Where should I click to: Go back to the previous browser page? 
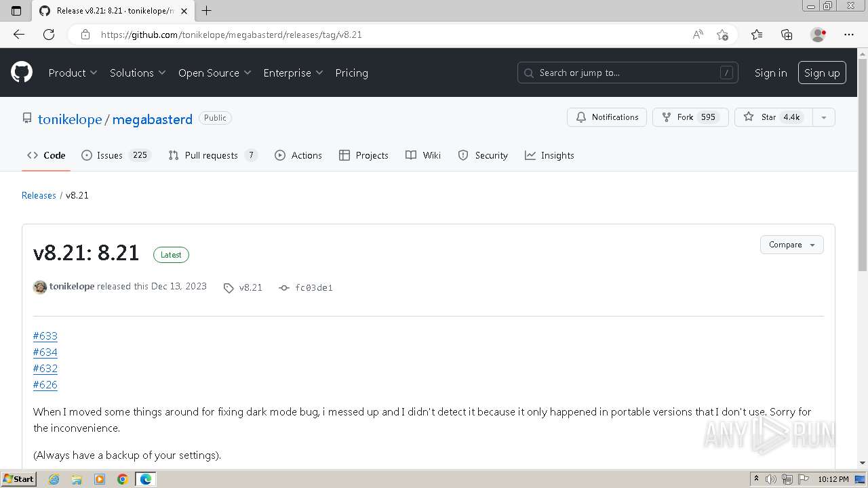19,35
